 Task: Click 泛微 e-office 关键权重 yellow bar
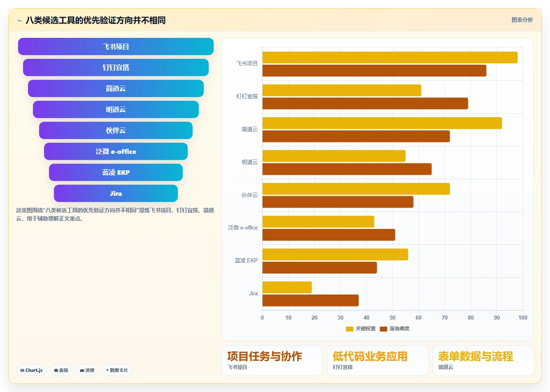click(x=318, y=222)
